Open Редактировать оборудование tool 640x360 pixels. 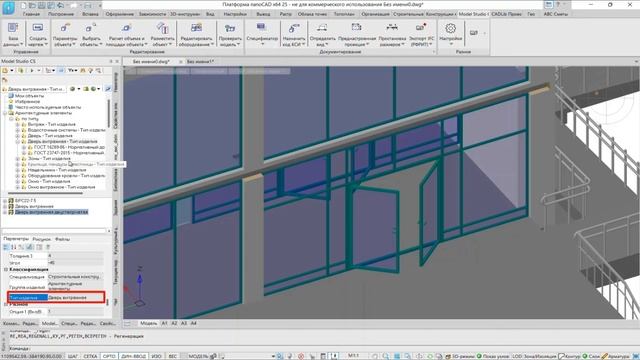(197, 34)
